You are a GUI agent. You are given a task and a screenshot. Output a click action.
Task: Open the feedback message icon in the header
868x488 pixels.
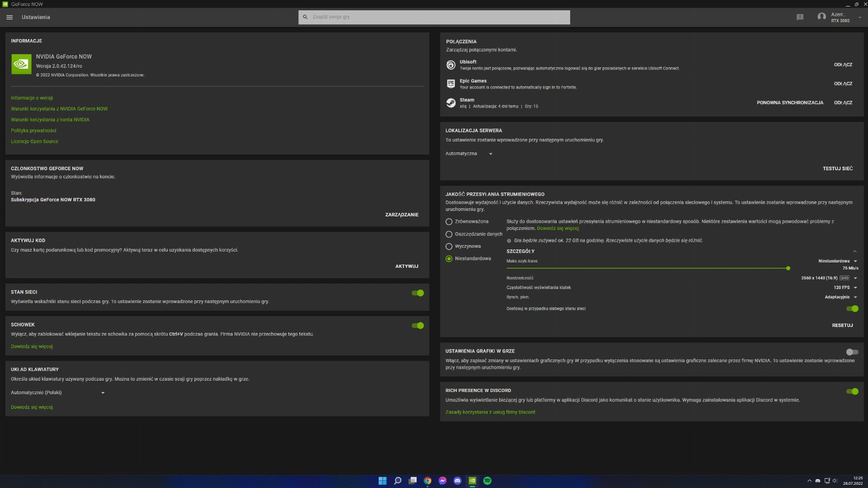(800, 17)
